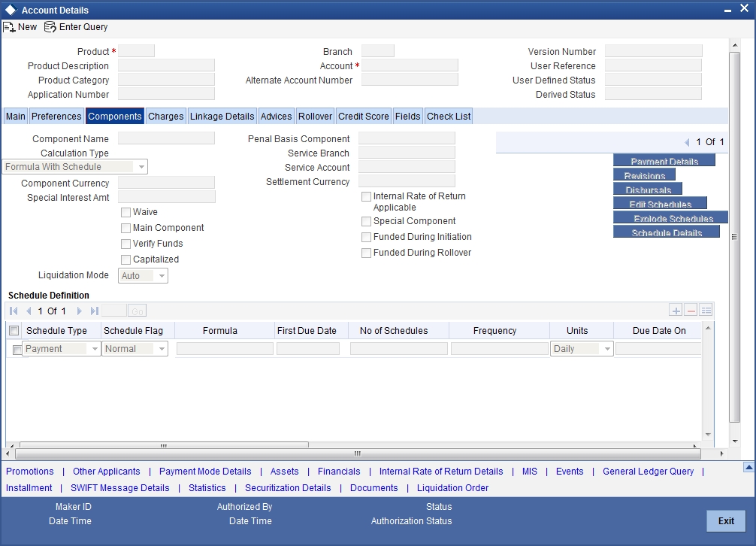
Task: Click the Revisions button
Action: [645, 174]
